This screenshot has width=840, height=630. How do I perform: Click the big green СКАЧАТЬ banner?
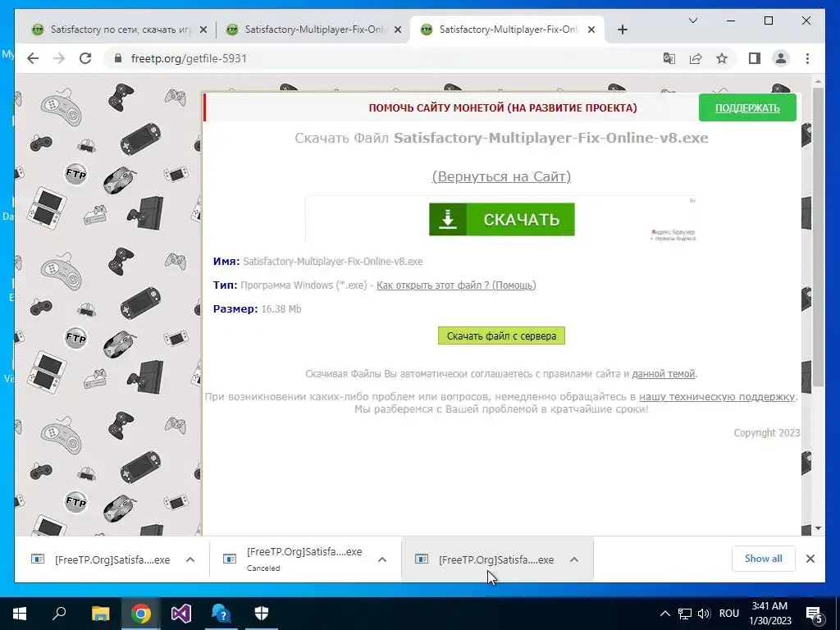502,219
